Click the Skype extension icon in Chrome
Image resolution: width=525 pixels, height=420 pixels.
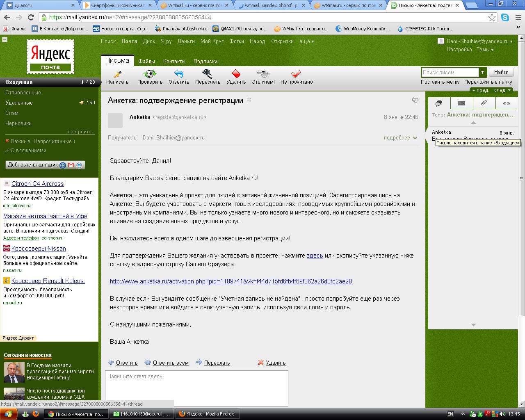(x=505, y=17)
